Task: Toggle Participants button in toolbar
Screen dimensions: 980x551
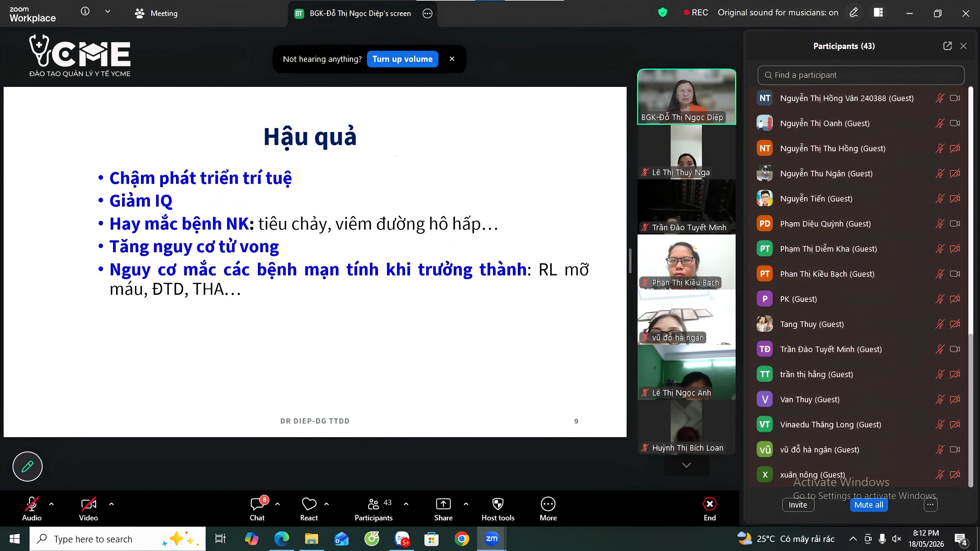Action: tap(374, 509)
